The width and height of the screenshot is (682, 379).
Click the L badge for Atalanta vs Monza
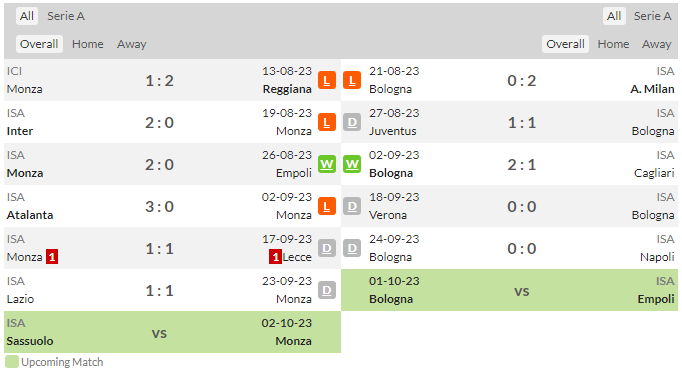point(327,207)
